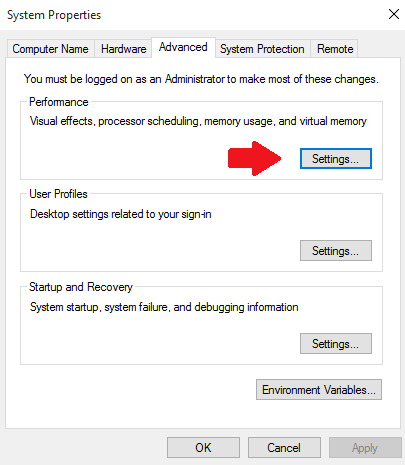Click the Startup and Recovery group label
405x465 pixels.
point(81,287)
